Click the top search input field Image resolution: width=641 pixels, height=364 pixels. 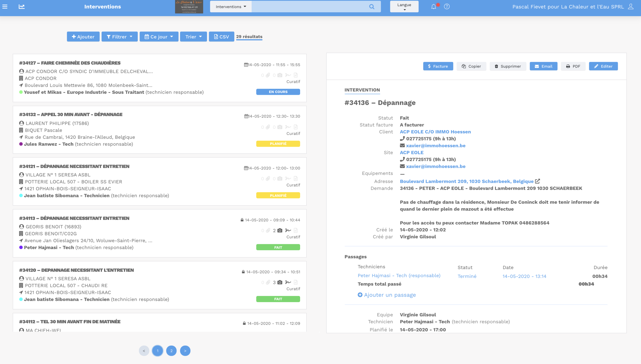(x=309, y=7)
